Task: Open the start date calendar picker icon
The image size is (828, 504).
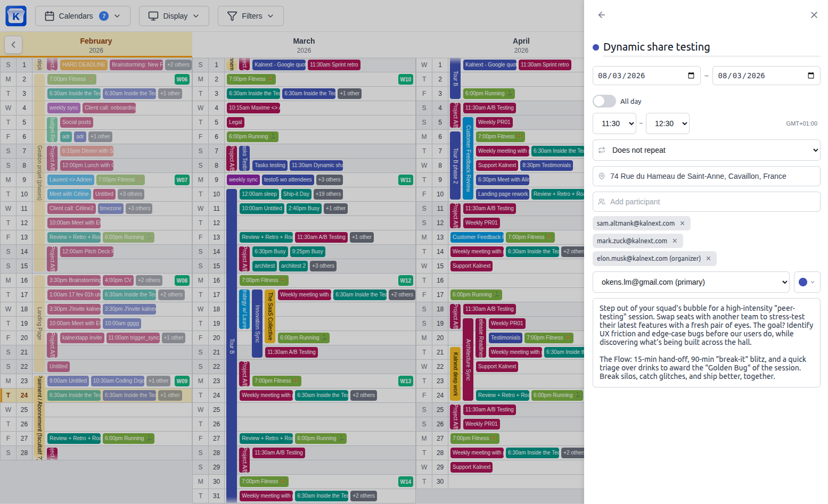Action: pyautogui.click(x=691, y=76)
